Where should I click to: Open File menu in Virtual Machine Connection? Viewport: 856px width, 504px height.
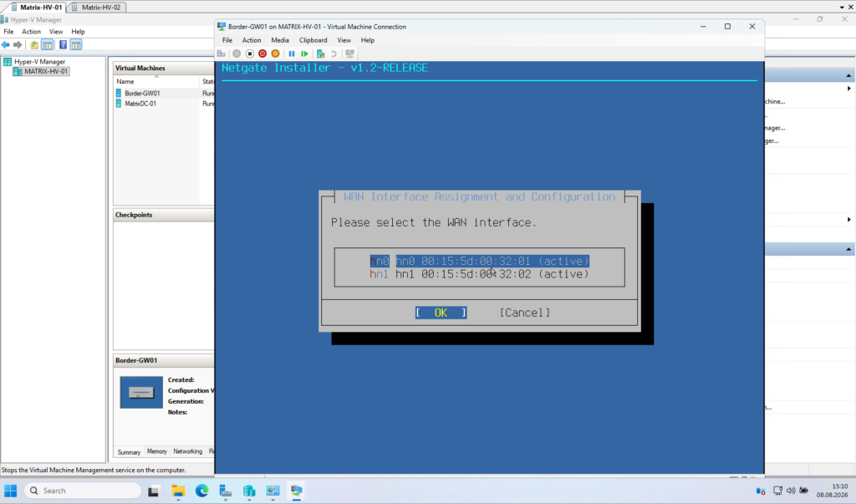pyautogui.click(x=227, y=40)
